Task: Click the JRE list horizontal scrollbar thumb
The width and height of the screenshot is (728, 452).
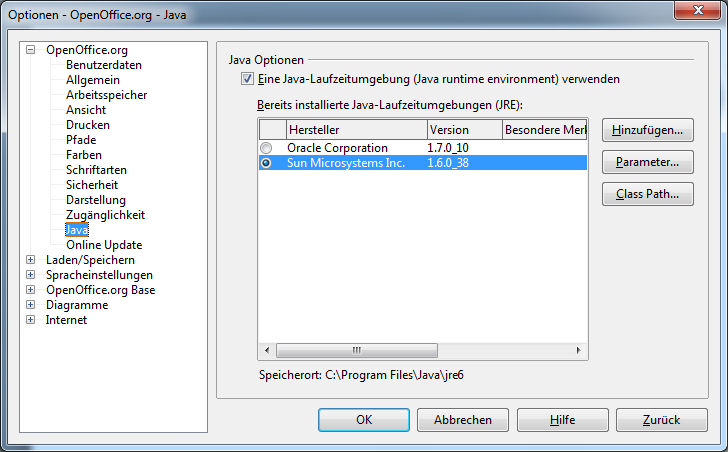Action: [x=357, y=350]
